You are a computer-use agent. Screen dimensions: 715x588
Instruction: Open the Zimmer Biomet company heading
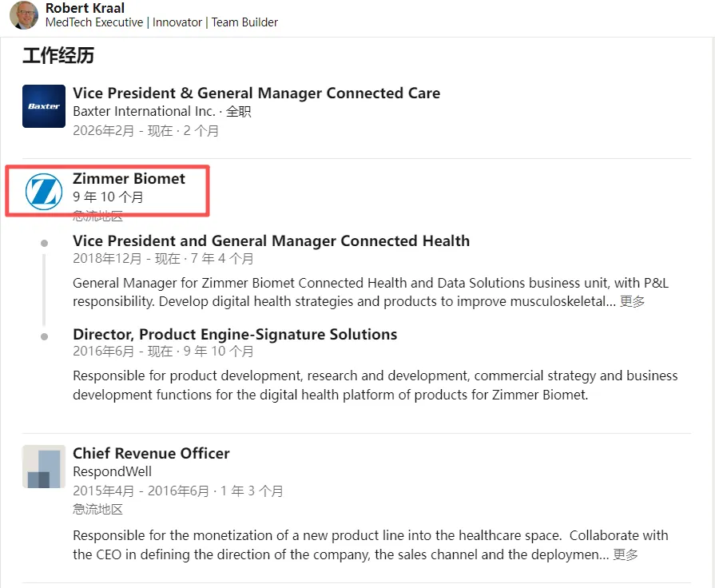[129, 179]
